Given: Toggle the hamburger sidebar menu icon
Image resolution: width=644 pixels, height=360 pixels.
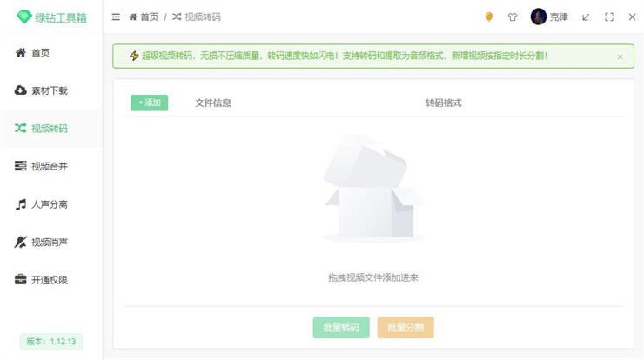Looking at the screenshot, I should tap(116, 17).
